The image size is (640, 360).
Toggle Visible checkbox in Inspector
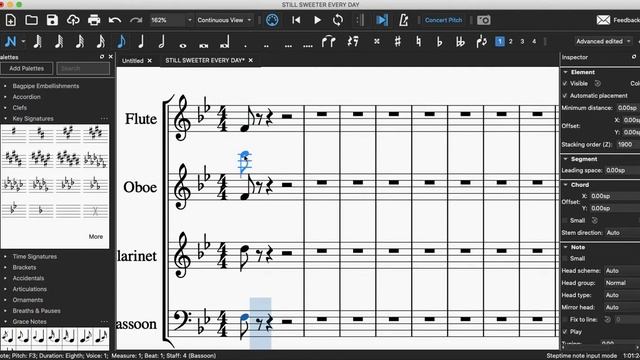point(565,83)
